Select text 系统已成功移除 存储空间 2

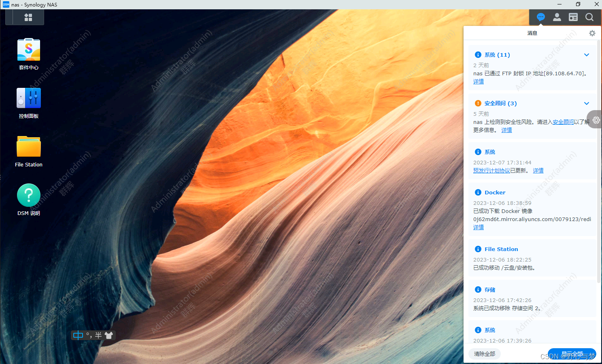point(507,308)
